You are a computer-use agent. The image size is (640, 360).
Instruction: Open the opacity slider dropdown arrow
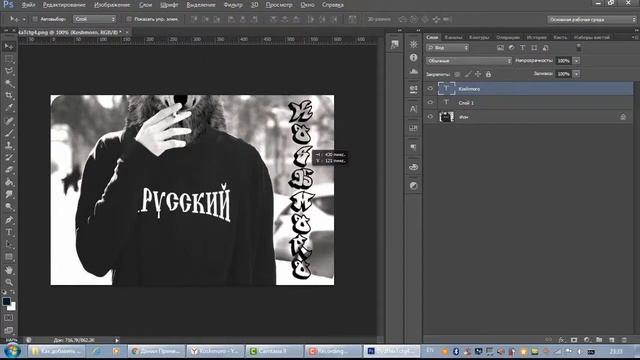point(576,61)
